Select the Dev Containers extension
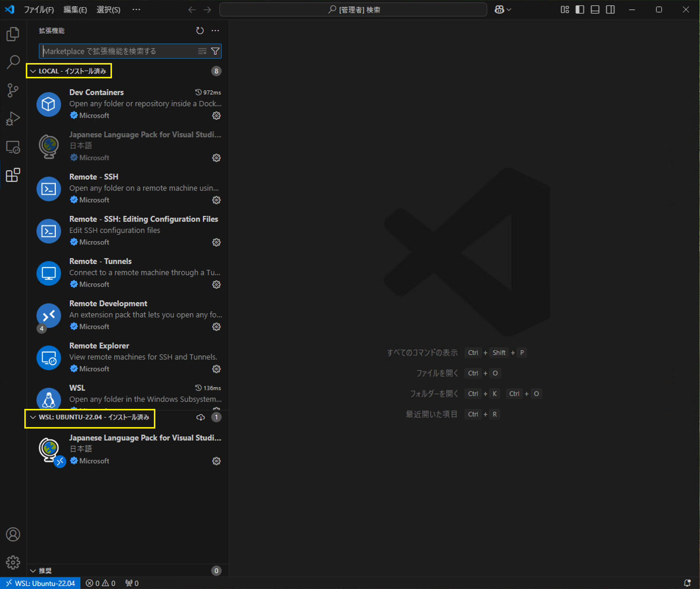Screen dimensions: 700x589 [128, 104]
